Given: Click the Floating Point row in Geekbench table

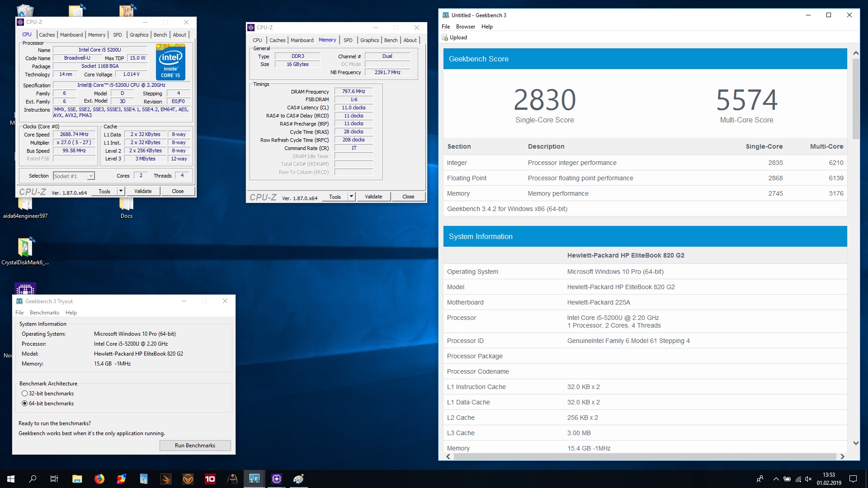Looking at the screenshot, I should pos(645,178).
